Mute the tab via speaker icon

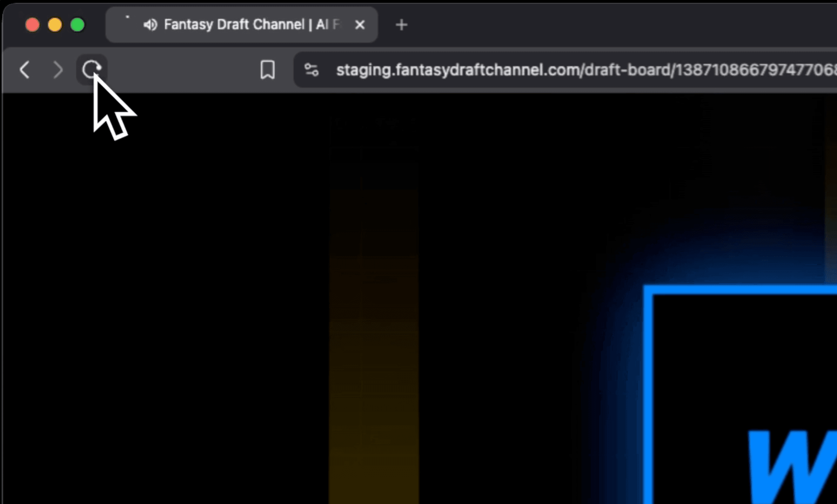coord(150,25)
